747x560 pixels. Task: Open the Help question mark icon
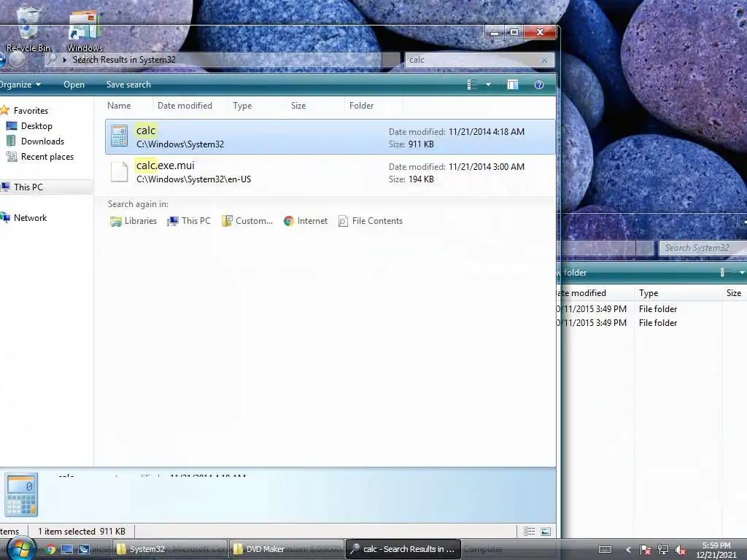pos(539,85)
